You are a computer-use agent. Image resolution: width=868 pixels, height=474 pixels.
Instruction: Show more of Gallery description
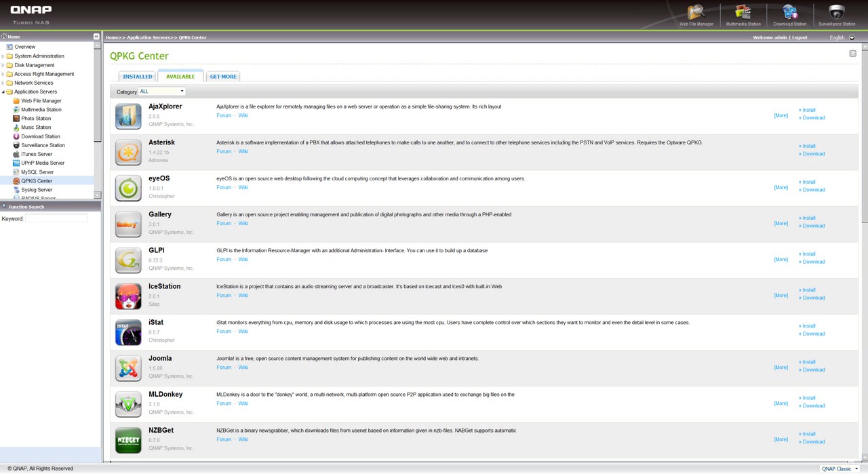781,223
